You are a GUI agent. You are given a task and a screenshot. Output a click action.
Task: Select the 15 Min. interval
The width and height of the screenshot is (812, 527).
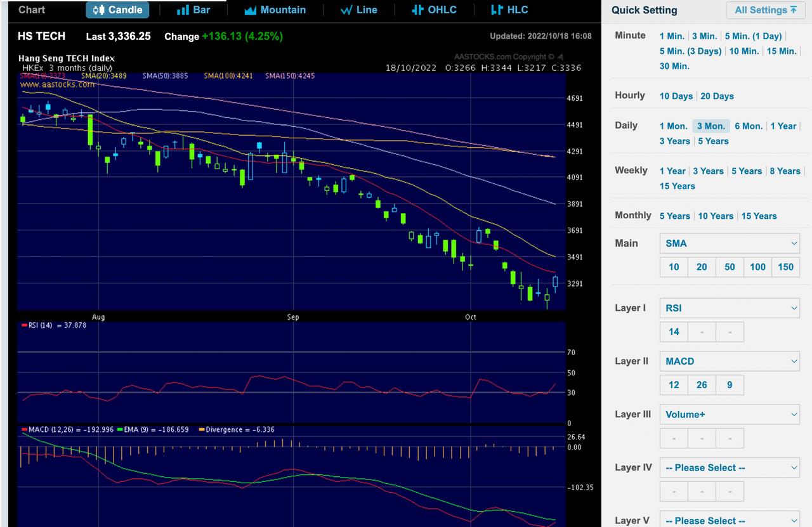[x=782, y=51]
